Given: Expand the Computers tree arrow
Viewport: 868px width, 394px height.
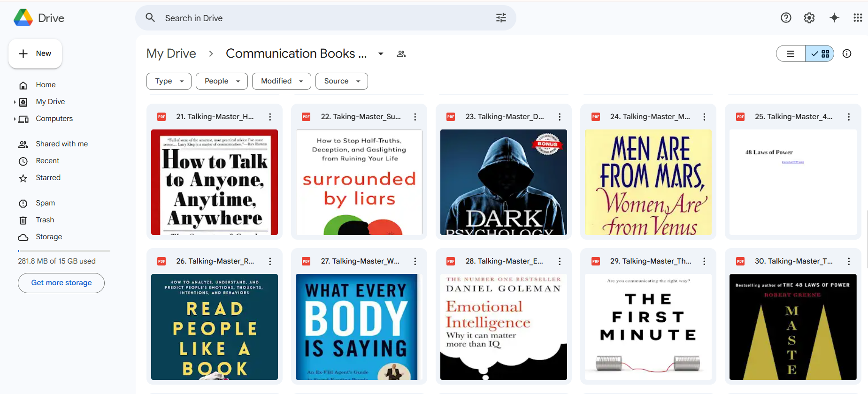Looking at the screenshot, I should (15, 119).
